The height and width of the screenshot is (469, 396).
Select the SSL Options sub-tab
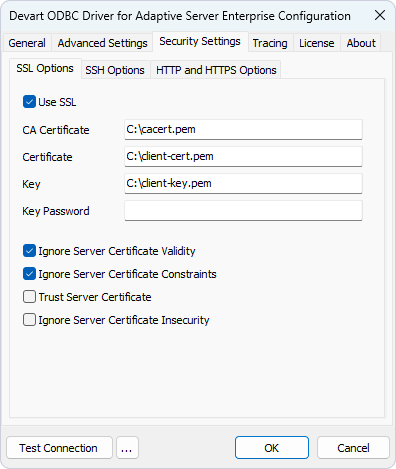[x=45, y=68]
